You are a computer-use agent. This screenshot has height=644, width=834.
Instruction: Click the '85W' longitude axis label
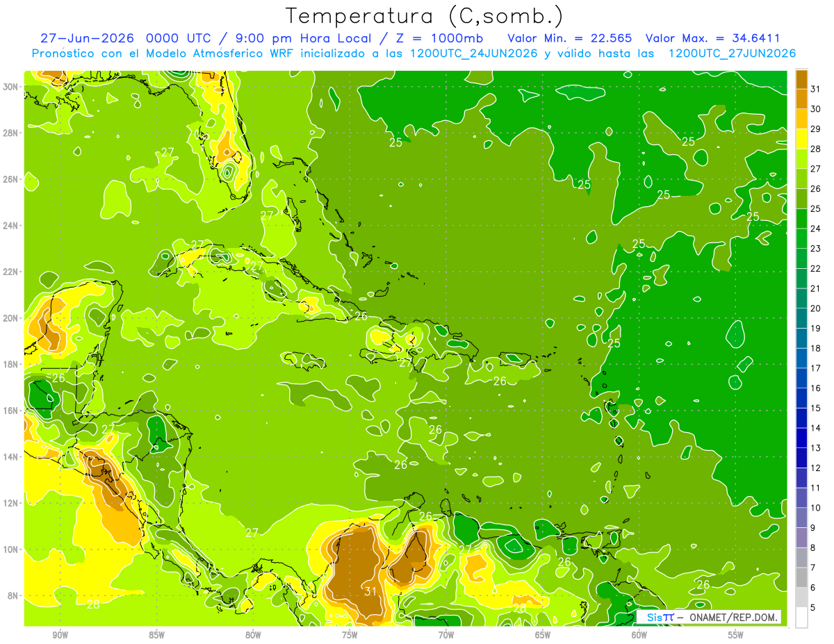(156, 635)
